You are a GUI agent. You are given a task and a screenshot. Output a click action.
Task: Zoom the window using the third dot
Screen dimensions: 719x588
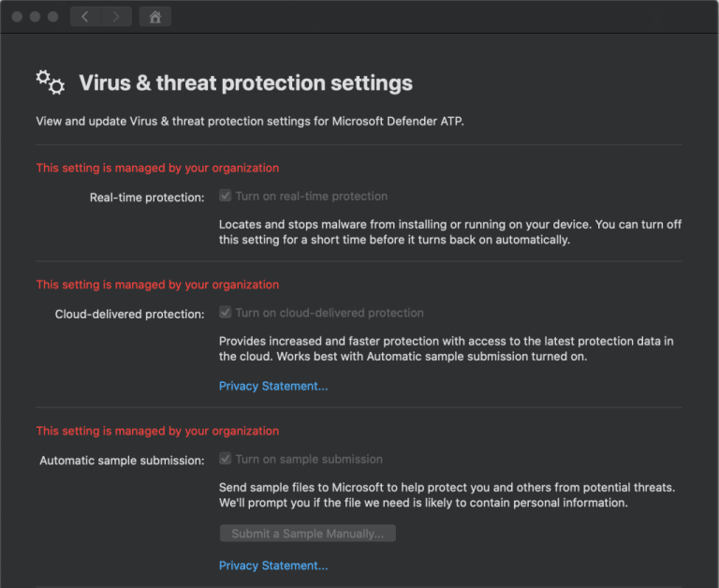52,17
